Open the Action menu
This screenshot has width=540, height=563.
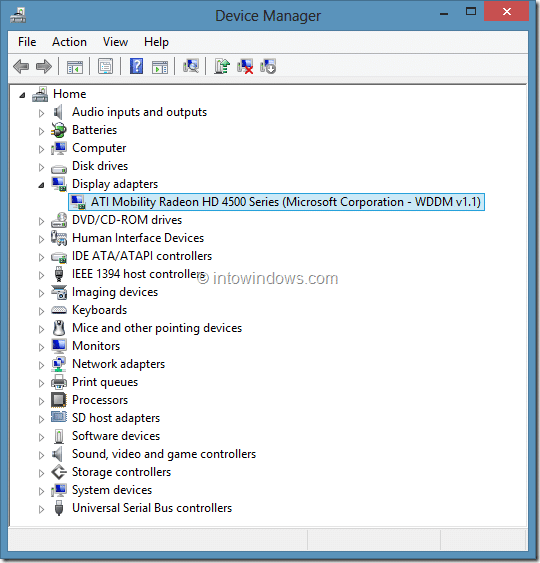coord(69,42)
